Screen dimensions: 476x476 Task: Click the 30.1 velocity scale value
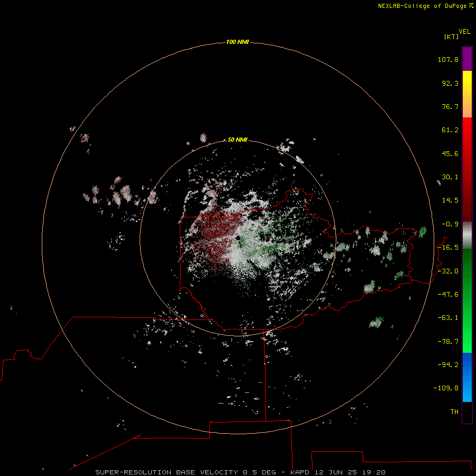point(450,177)
